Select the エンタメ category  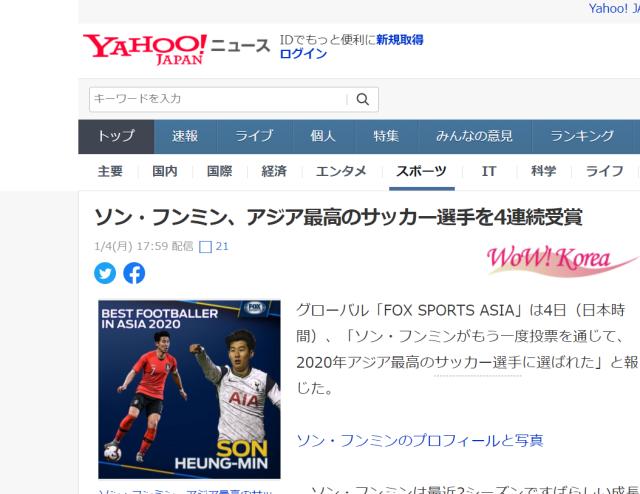[x=341, y=171]
